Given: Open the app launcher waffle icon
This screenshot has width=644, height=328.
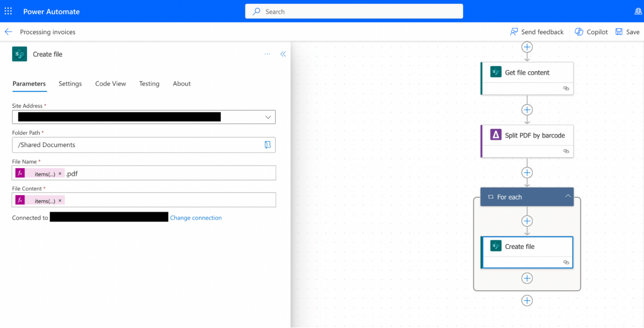Looking at the screenshot, I should pyautogui.click(x=8, y=11).
